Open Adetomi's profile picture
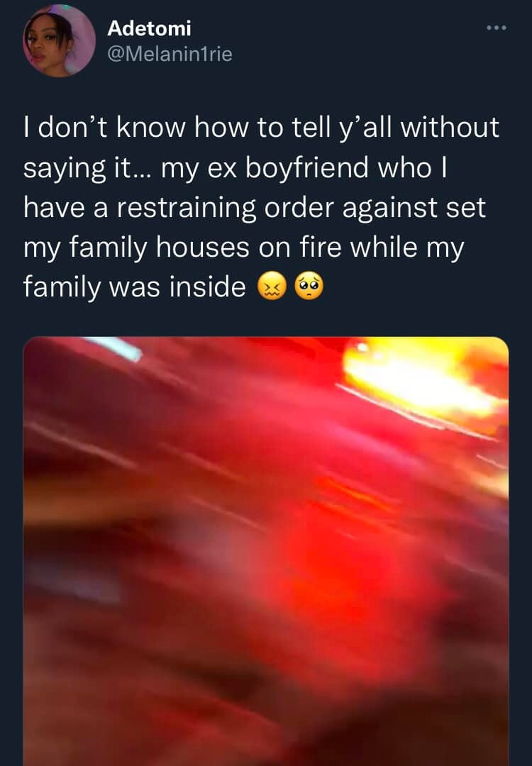 coord(59,41)
